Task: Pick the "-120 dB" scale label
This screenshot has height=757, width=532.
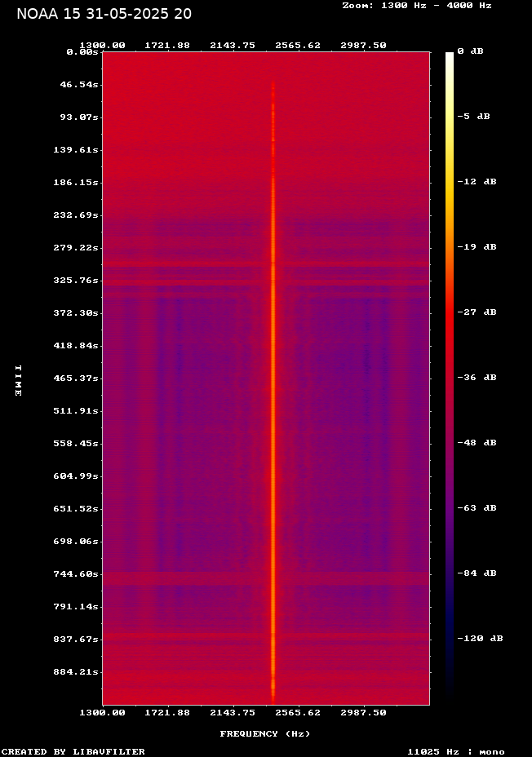Action: 481,638
